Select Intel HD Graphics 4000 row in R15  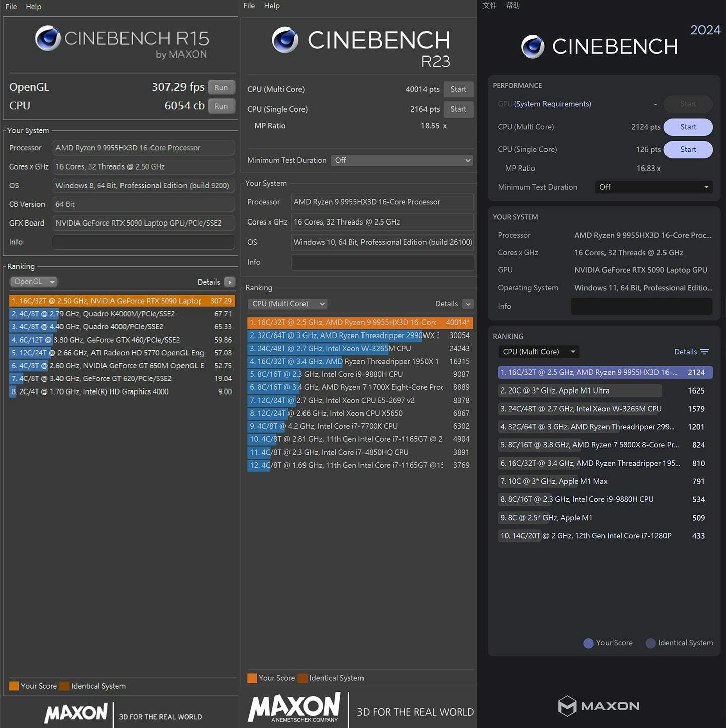pos(122,391)
